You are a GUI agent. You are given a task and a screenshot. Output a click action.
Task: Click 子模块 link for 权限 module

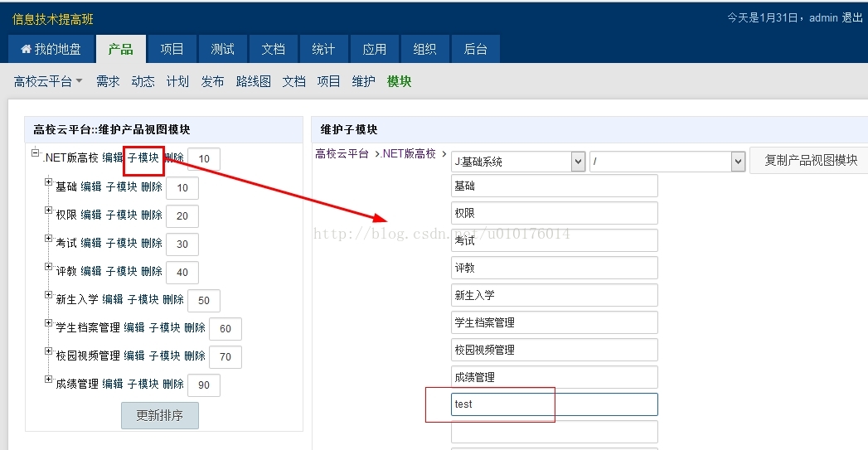122,215
